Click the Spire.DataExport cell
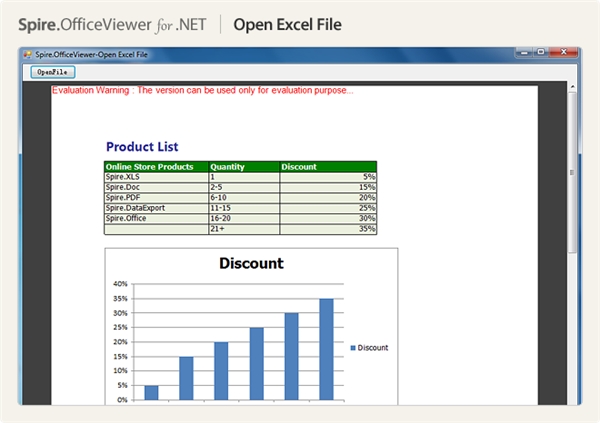Image resolution: width=600 pixels, height=423 pixels. click(157, 208)
